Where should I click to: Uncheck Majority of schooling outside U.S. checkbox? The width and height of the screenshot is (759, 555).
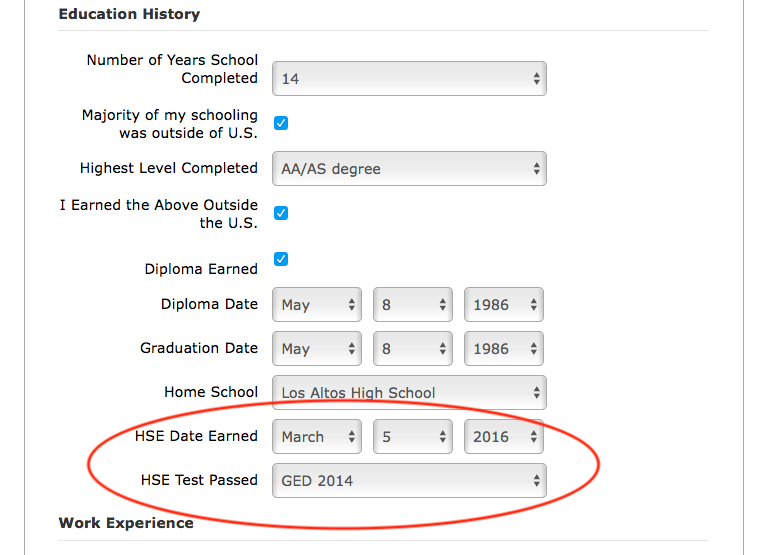click(281, 123)
